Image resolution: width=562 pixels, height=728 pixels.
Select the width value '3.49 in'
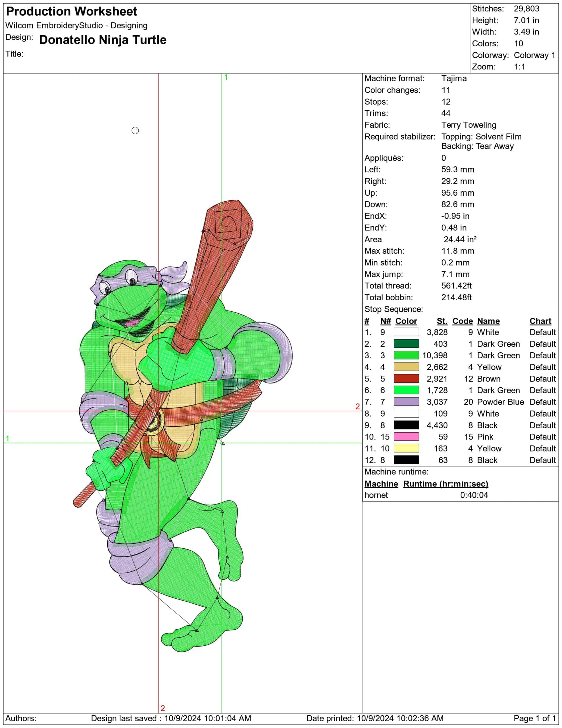(526, 32)
